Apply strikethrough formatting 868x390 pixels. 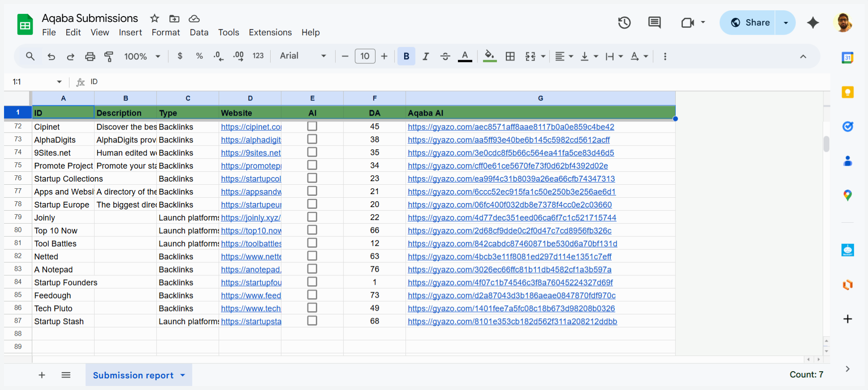point(445,56)
